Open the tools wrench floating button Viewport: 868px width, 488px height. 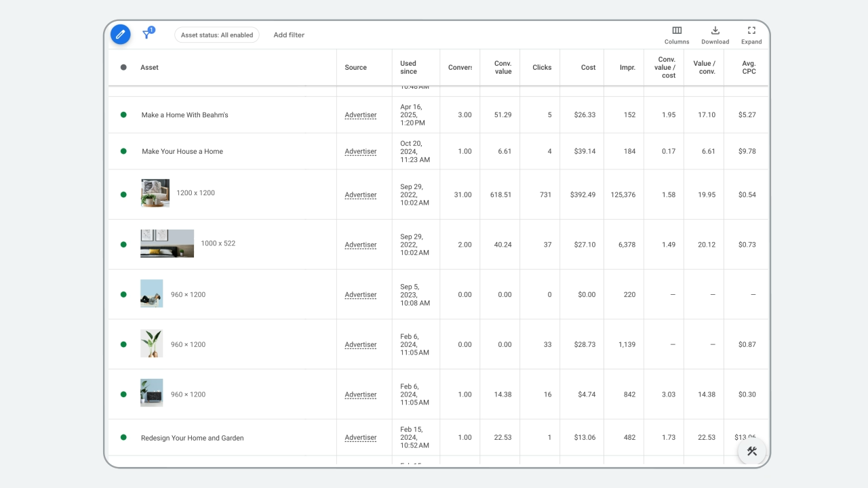pos(751,451)
